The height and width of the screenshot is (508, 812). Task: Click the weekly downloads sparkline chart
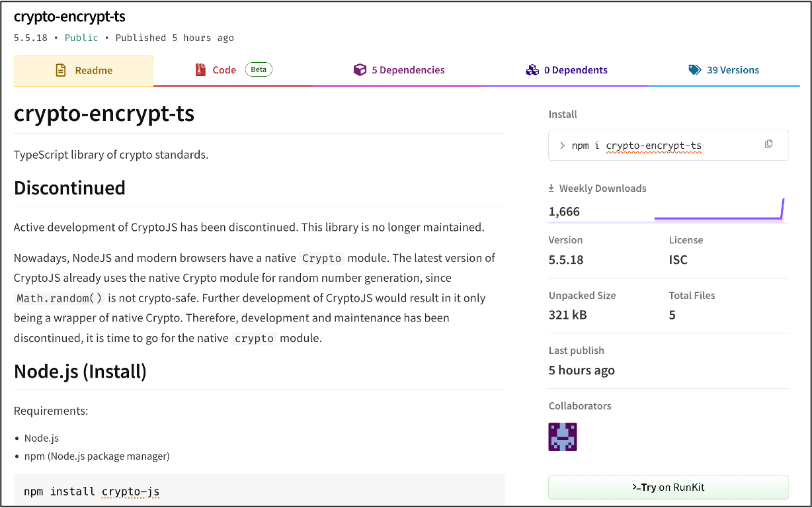tap(718, 211)
